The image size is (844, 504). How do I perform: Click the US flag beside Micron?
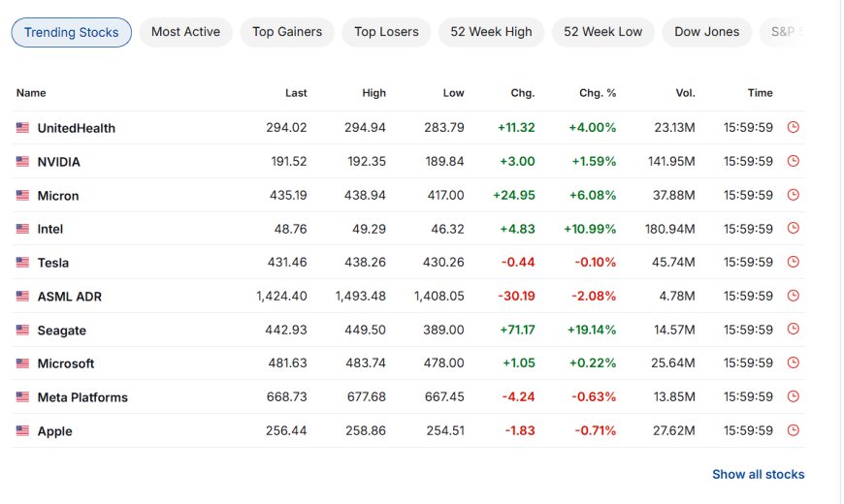pyautogui.click(x=22, y=195)
